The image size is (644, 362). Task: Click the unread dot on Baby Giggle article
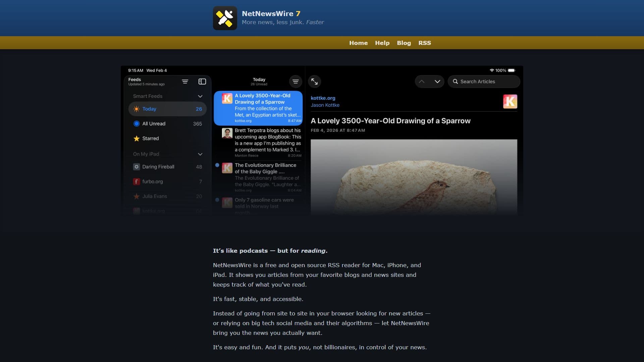click(217, 165)
